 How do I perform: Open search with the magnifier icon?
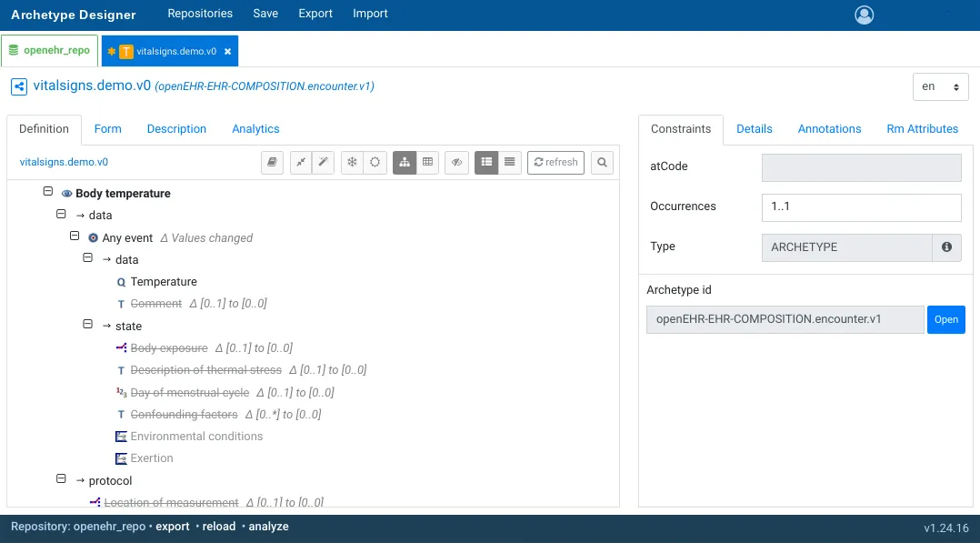tap(602, 162)
